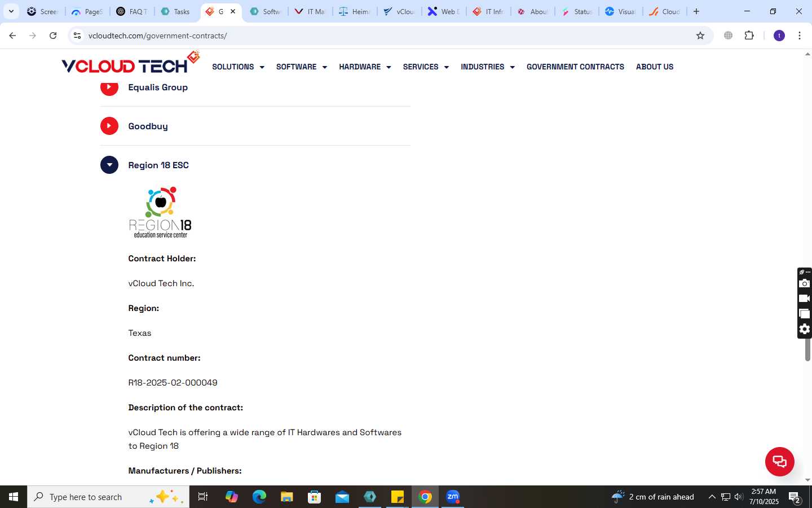This screenshot has height=508, width=812.
Task: Open Microsoft Edge from the taskbar
Action: (259, 497)
